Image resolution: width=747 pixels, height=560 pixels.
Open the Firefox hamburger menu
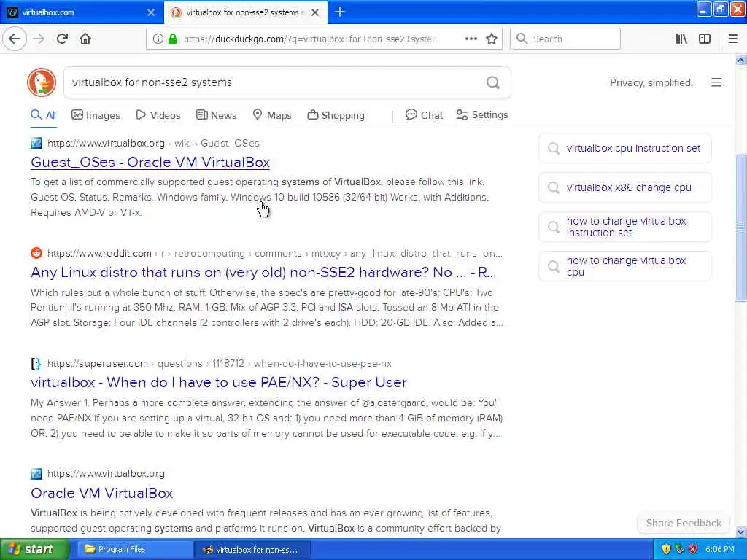[733, 39]
